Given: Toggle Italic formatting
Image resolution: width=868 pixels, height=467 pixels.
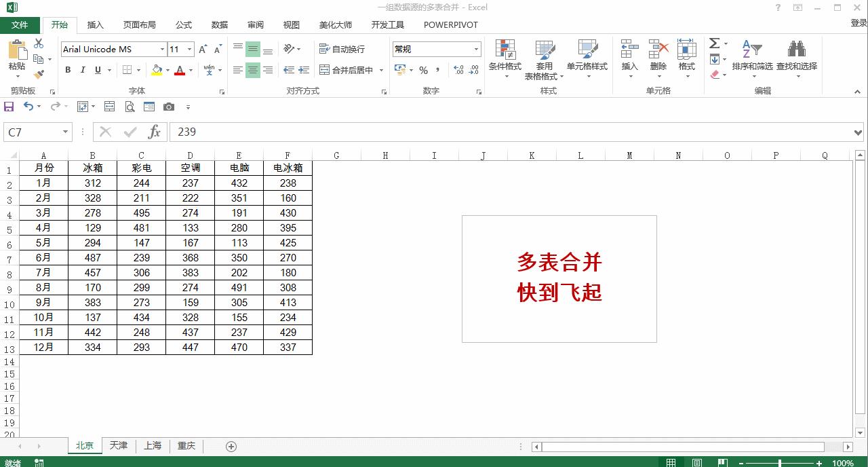Looking at the screenshot, I should click(x=83, y=70).
